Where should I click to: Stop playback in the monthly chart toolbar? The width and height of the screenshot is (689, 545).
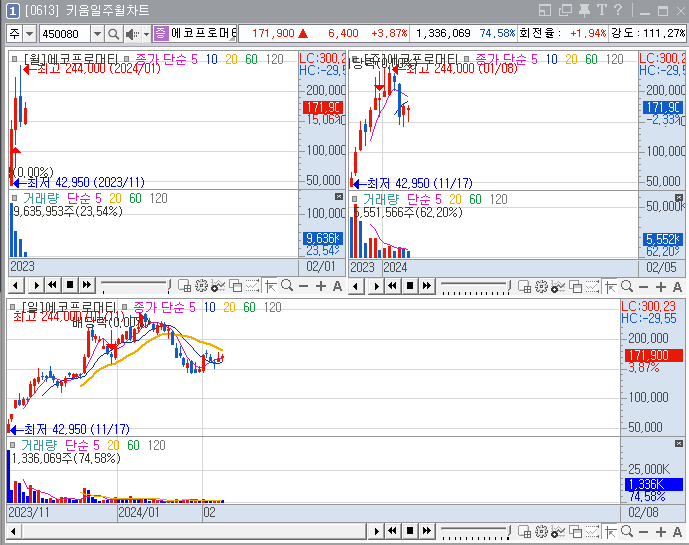coord(69,286)
